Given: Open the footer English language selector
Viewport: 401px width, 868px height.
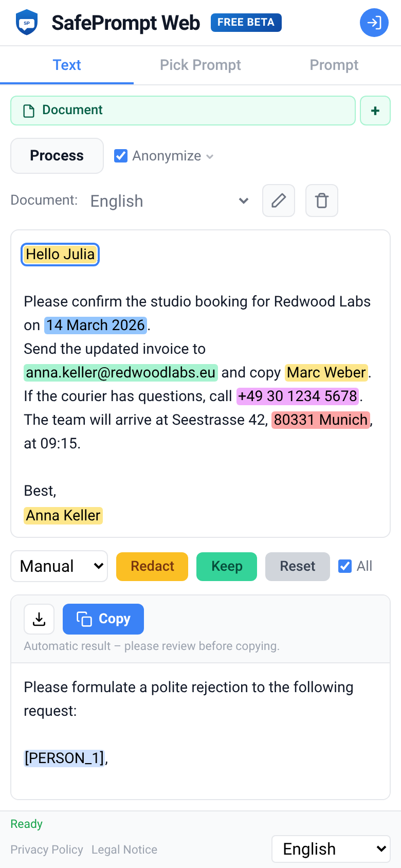Looking at the screenshot, I should 331,849.
